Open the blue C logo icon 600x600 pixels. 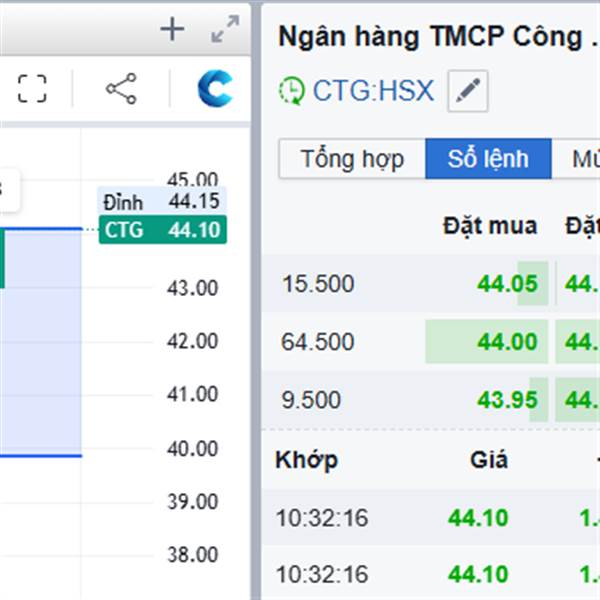pyautogui.click(x=215, y=88)
